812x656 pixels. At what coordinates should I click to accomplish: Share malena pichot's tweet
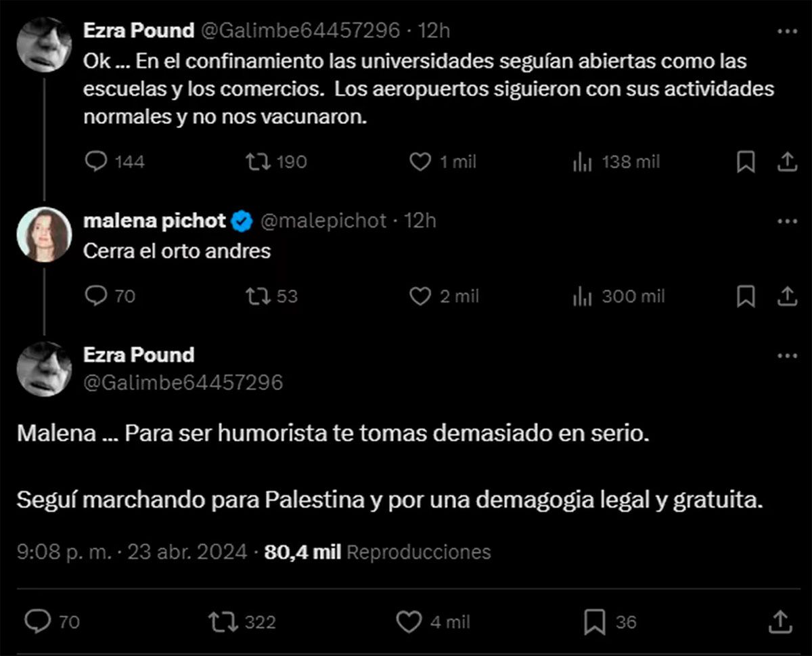click(786, 296)
